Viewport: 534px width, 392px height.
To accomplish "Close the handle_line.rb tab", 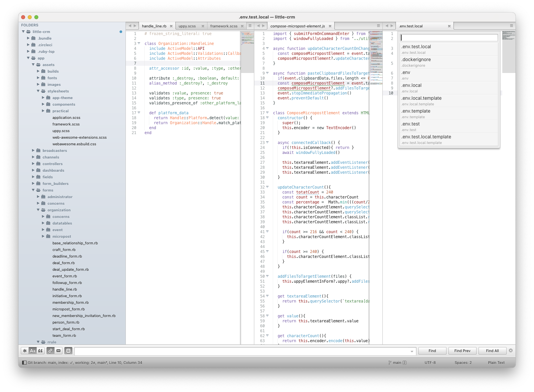I will pyautogui.click(x=171, y=26).
